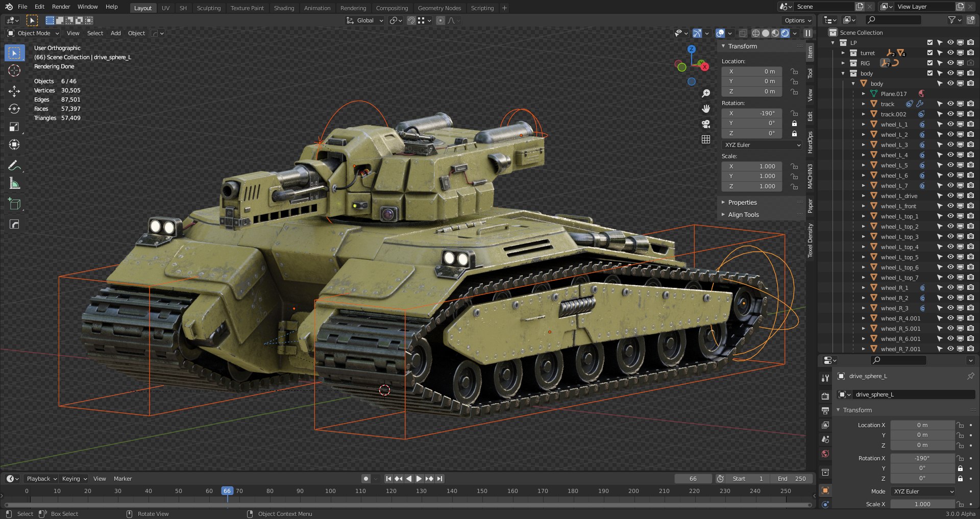Expand wheel_L_1 in outliner
Image resolution: width=980 pixels, height=519 pixels.
(x=864, y=124)
